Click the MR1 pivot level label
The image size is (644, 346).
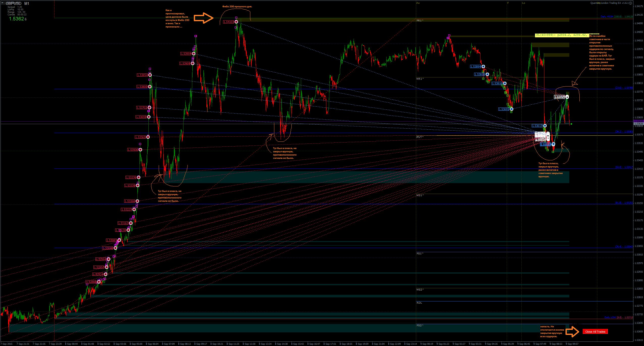pos(420,79)
